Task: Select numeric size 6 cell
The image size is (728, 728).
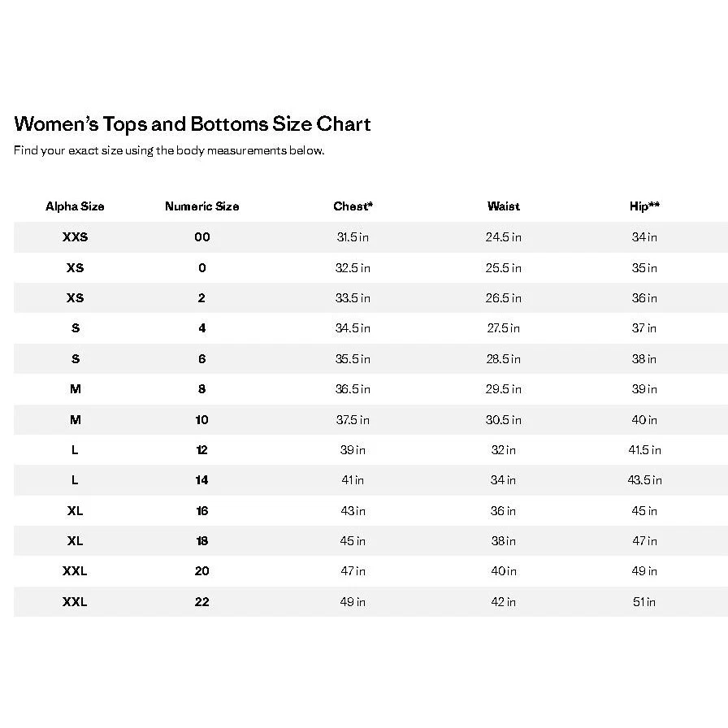Action: (201, 359)
